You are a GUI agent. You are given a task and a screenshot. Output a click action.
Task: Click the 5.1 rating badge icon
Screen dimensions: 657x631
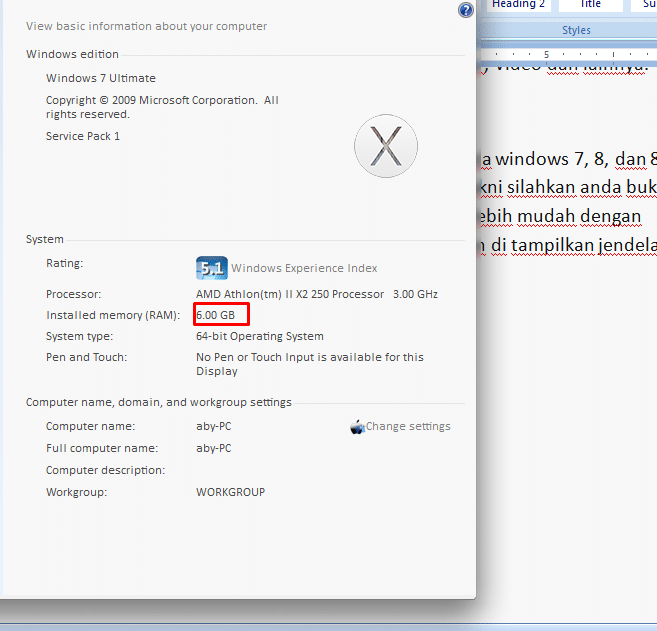212,268
